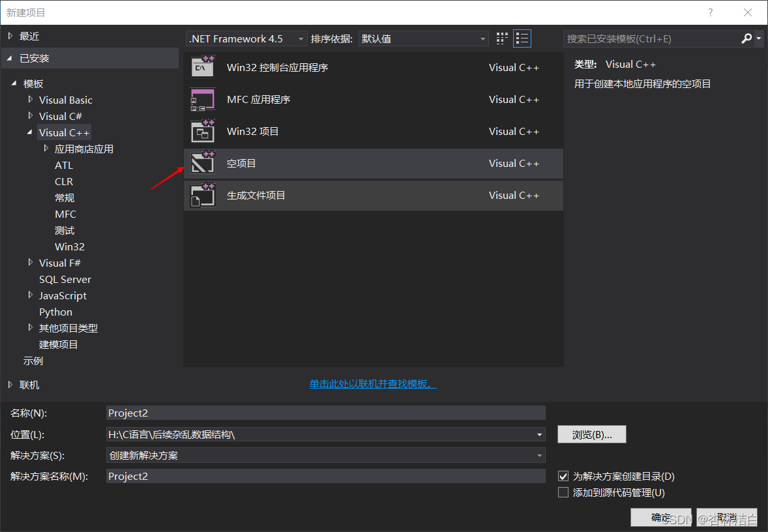
Task: Open the 位置 path dropdown arrow
Action: point(539,434)
